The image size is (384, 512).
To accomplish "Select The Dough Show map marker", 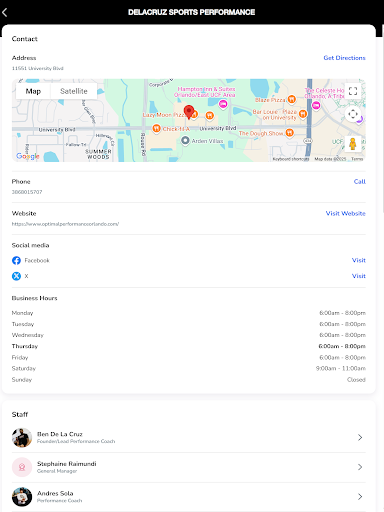I will coord(290,133).
